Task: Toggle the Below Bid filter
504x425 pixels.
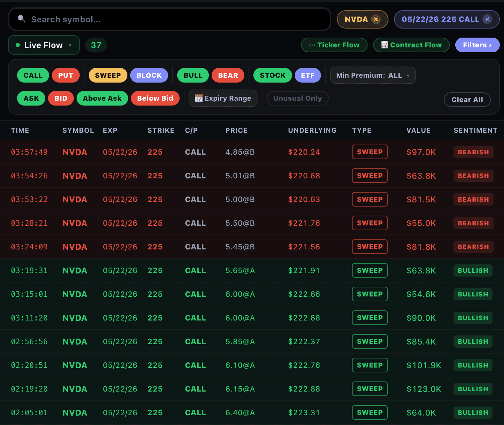Action: point(155,98)
